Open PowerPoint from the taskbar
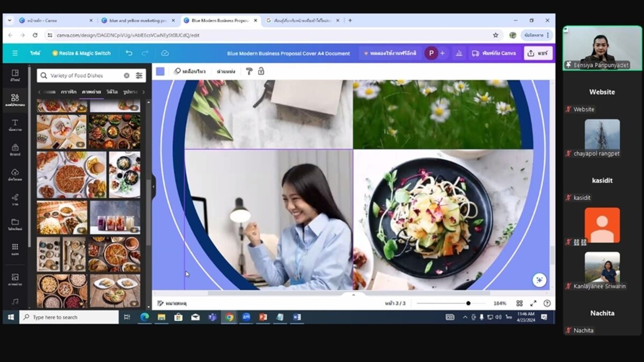 [x=262, y=317]
